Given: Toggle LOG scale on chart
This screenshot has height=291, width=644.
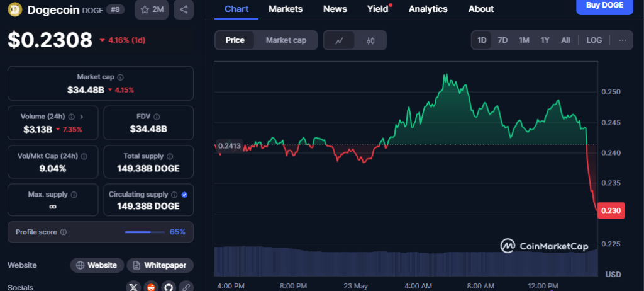Looking at the screenshot, I should [594, 40].
